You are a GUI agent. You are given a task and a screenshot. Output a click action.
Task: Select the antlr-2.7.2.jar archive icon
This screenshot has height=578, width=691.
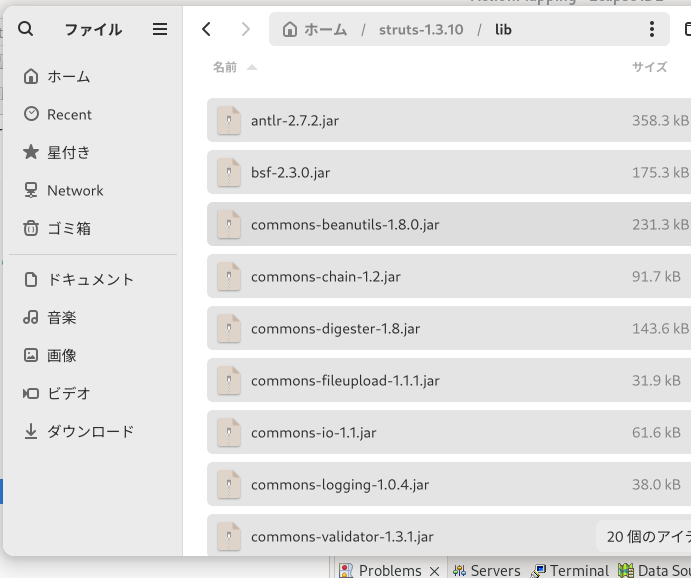point(229,120)
